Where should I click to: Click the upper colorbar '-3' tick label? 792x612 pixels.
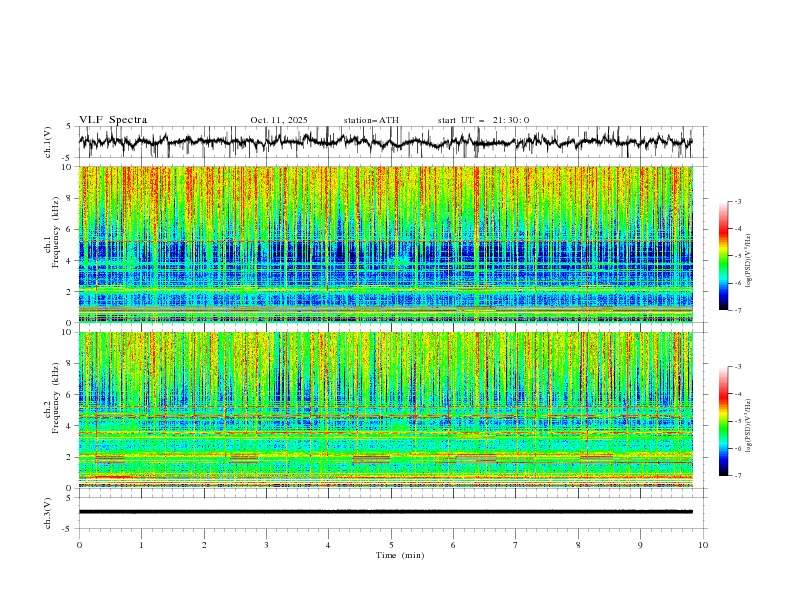click(738, 201)
